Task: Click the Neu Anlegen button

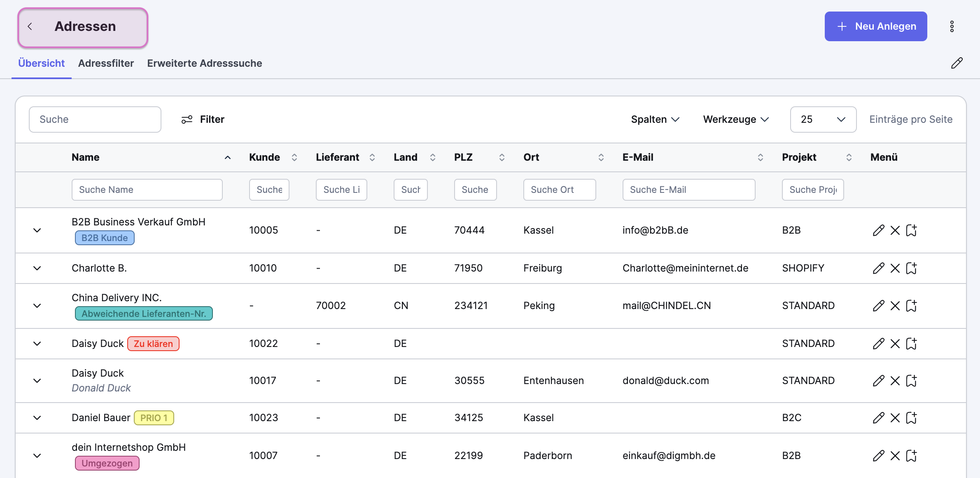Action: [x=875, y=26]
